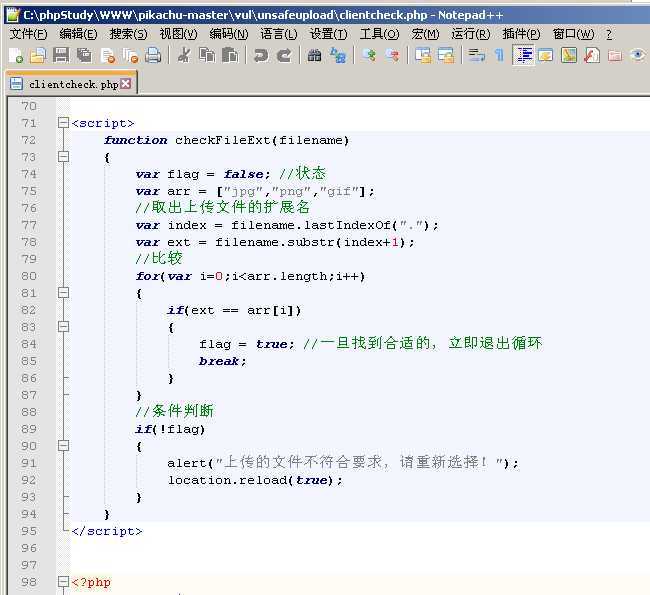The image size is (650, 595).
Task: Open the 文件(F) menu
Action: (28, 34)
